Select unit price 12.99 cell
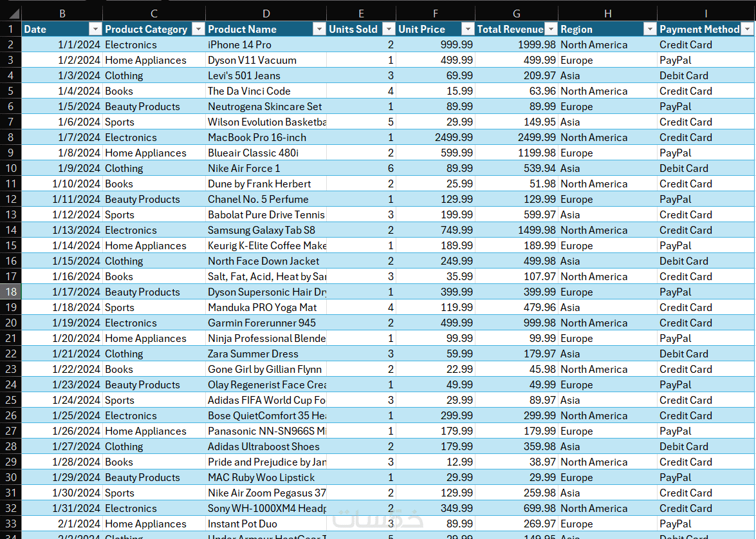The height and width of the screenshot is (539, 756). point(436,462)
